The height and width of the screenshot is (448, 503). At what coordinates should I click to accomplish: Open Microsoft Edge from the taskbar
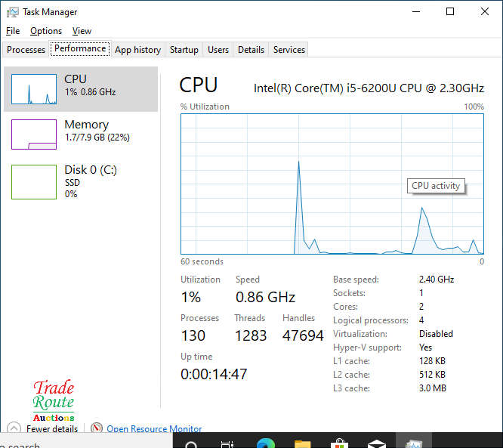tap(266, 443)
